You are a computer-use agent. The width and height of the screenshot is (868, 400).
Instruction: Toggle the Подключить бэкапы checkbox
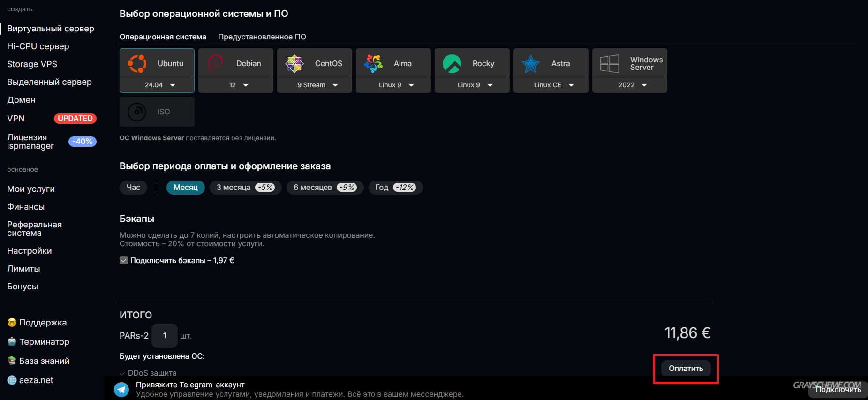click(124, 260)
